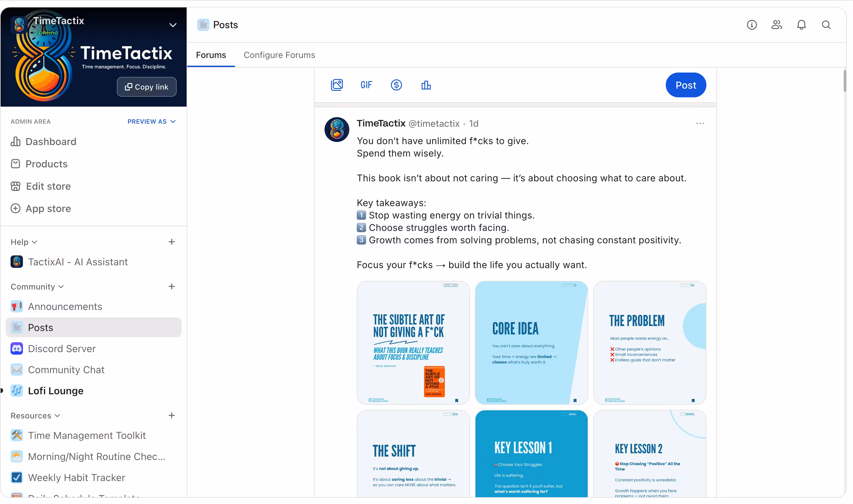The width and height of the screenshot is (853, 504).
Task: Create a poll with the chart icon
Action: [426, 85]
